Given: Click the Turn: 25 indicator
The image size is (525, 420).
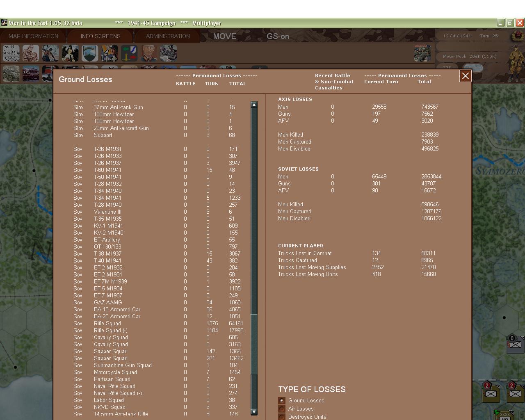Looking at the screenshot, I should pyautogui.click(x=489, y=36).
